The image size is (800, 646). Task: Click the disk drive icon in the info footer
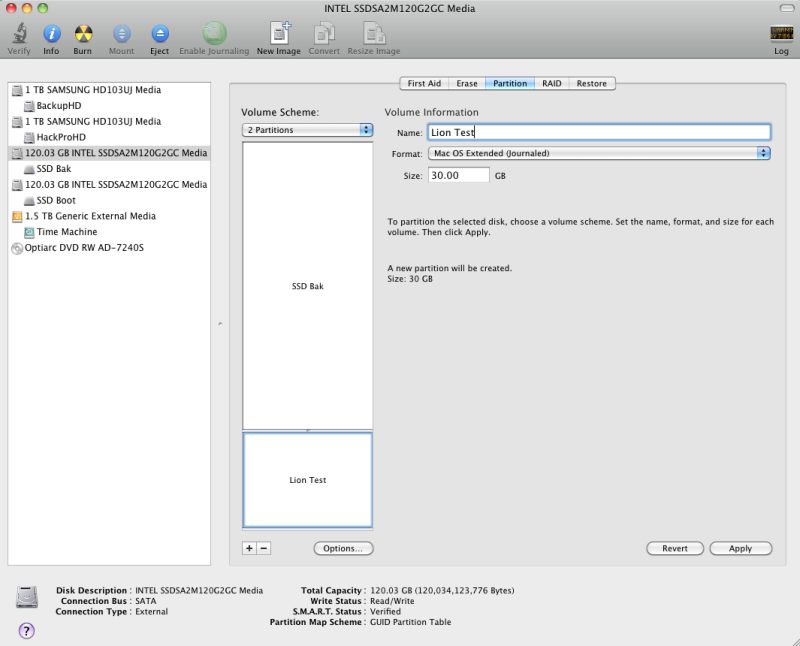[27, 597]
